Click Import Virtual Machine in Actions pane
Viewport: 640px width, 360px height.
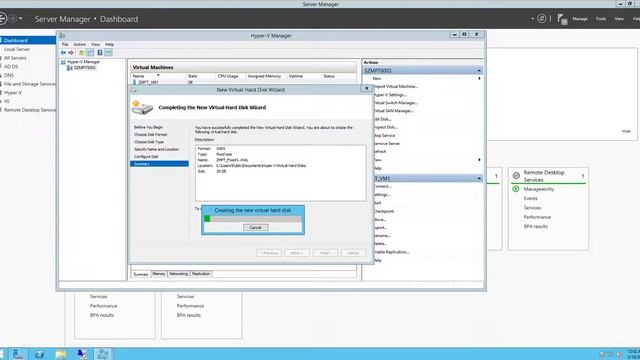(396, 87)
